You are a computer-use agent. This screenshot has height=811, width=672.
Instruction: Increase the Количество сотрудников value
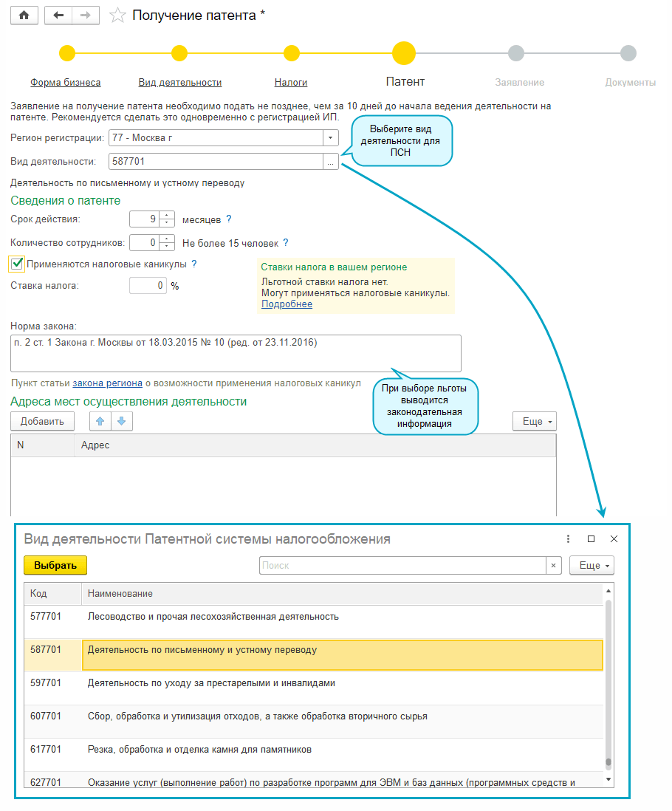pos(166,239)
